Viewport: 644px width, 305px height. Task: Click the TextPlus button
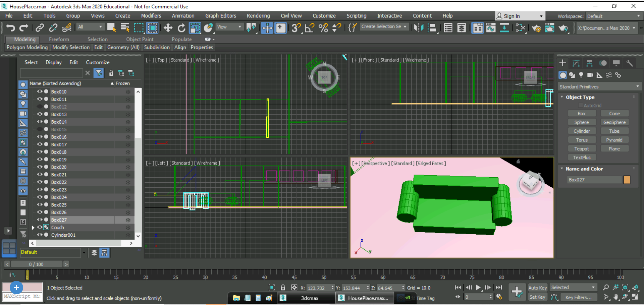(582, 157)
